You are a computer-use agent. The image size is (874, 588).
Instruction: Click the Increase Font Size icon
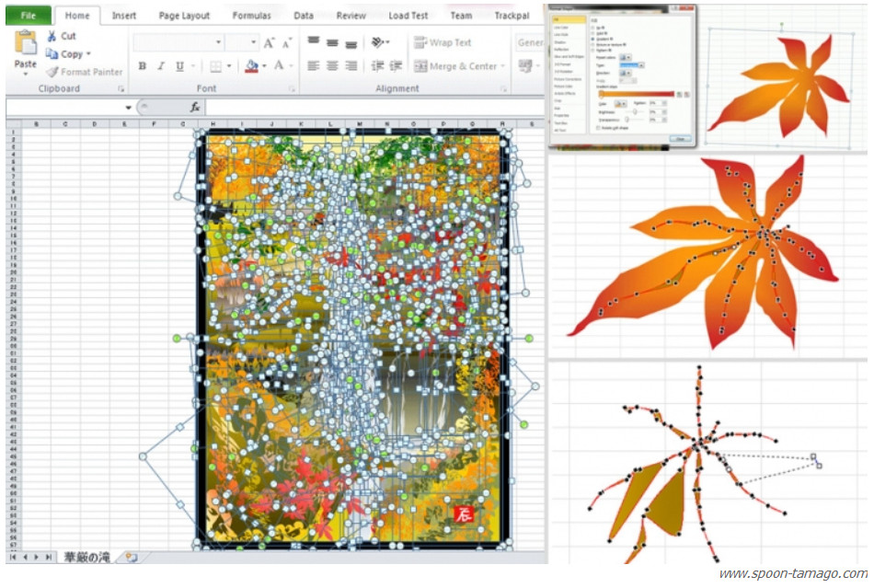[x=270, y=43]
